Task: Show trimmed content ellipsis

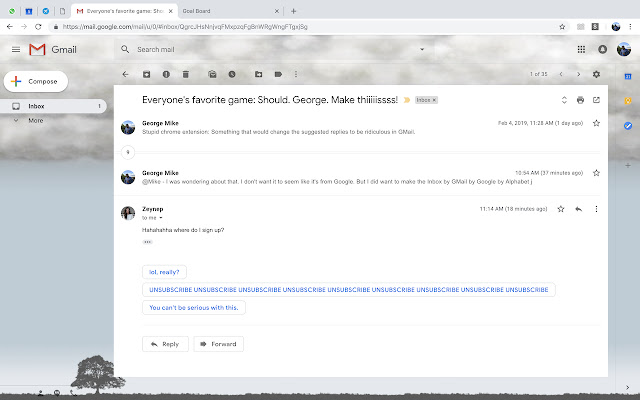Action: (147, 242)
